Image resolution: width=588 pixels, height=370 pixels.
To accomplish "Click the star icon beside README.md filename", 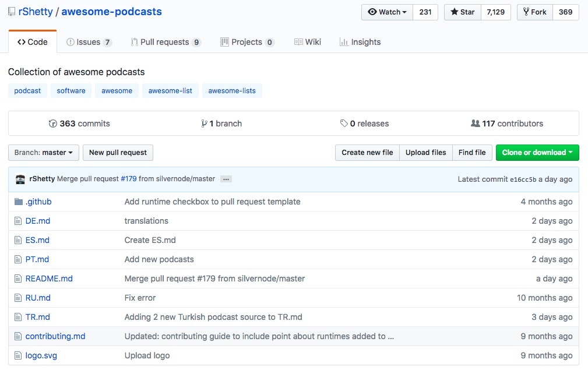I will 17,279.
